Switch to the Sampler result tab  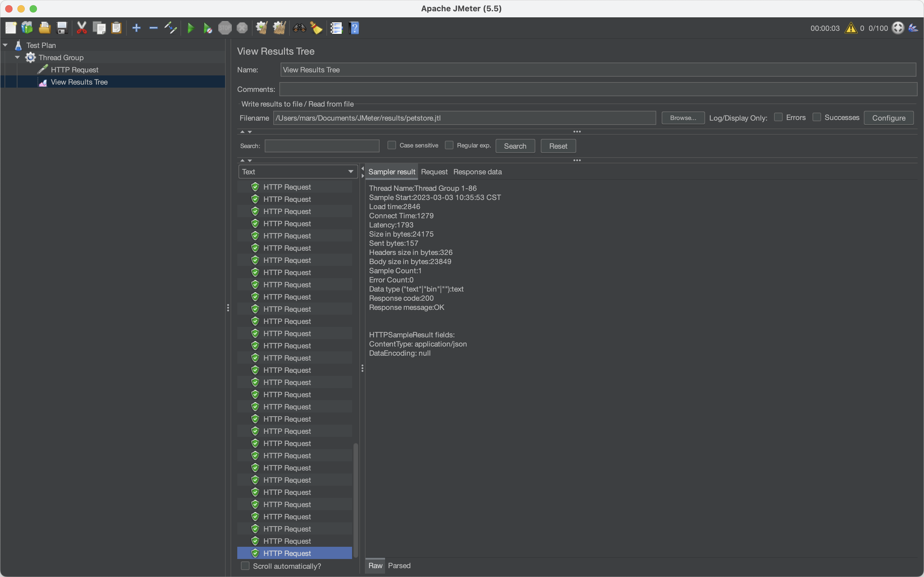coord(391,172)
